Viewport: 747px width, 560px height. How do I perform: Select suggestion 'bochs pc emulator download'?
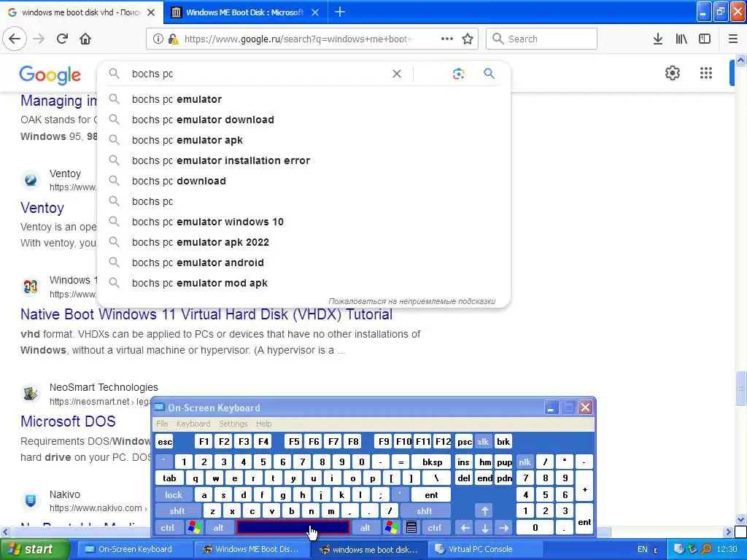pyautogui.click(x=303, y=120)
